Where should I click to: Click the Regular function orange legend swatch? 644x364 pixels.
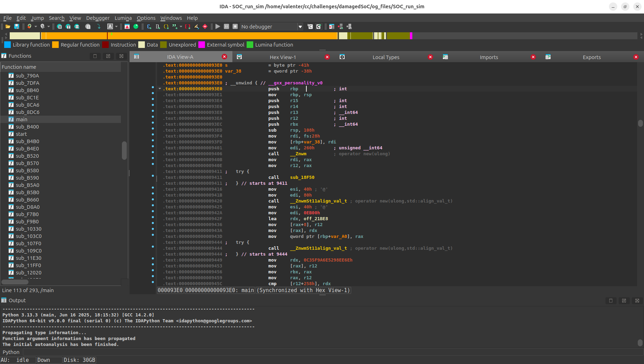[x=55, y=45]
